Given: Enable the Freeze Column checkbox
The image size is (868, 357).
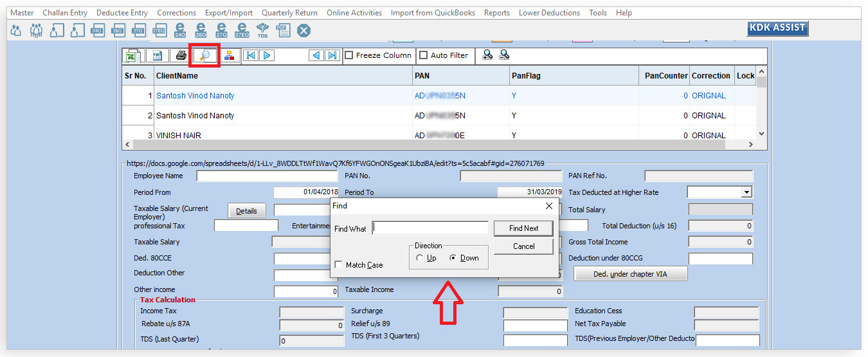Looking at the screenshot, I should click(349, 55).
